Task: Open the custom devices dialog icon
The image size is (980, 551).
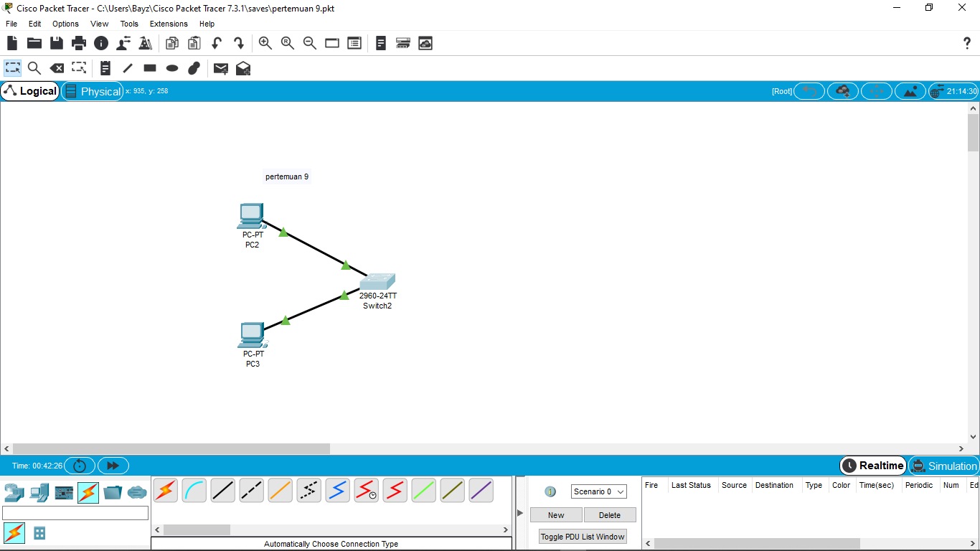Action: tap(403, 43)
